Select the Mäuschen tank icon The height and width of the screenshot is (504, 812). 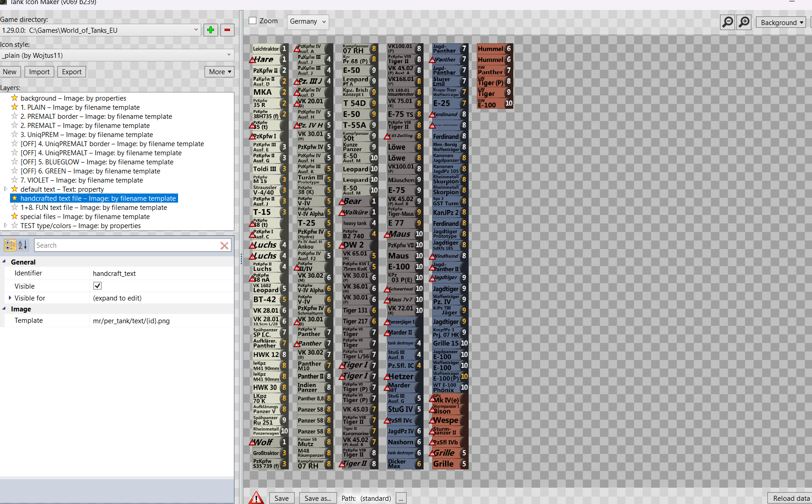pyautogui.click(x=405, y=180)
